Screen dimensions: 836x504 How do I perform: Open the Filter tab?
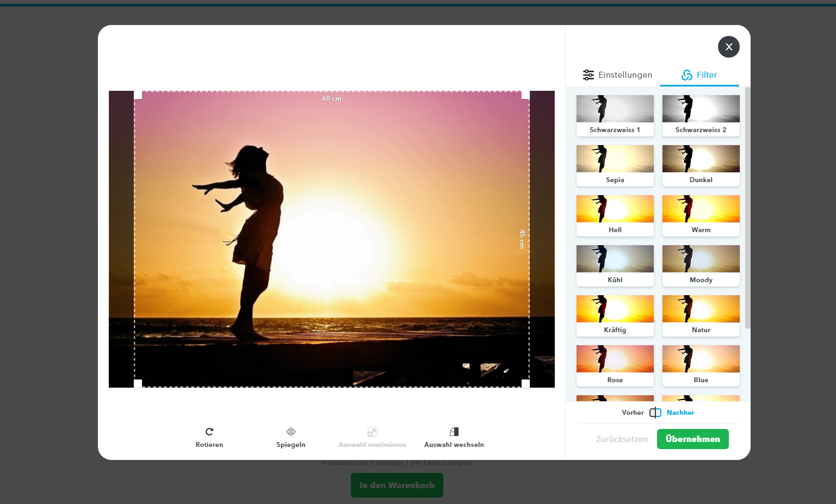click(699, 75)
